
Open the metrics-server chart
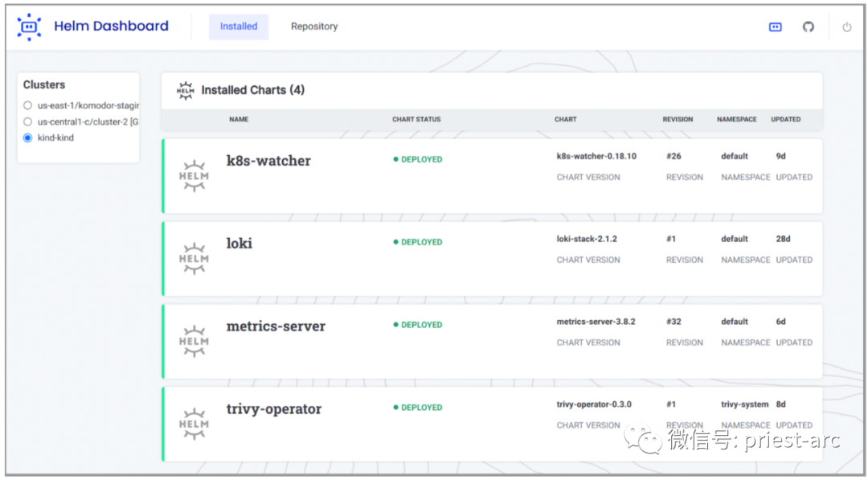point(276,326)
